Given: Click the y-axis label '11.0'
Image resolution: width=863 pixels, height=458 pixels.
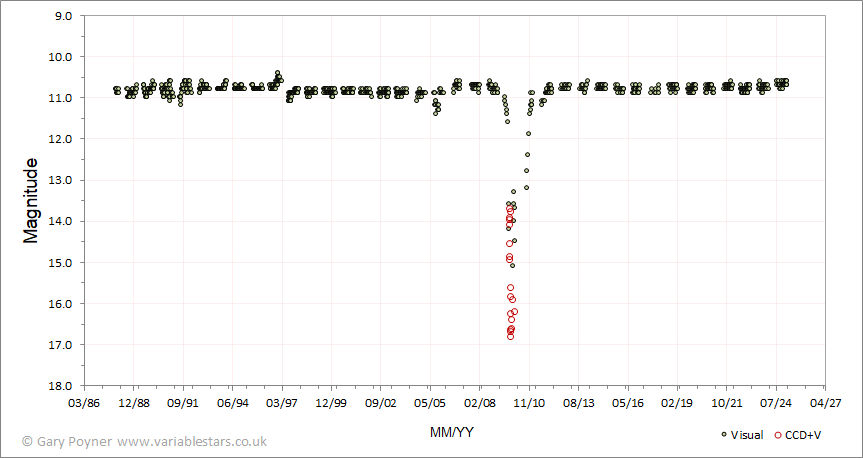Looking at the screenshot, I should pyautogui.click(x=63, y=98).
